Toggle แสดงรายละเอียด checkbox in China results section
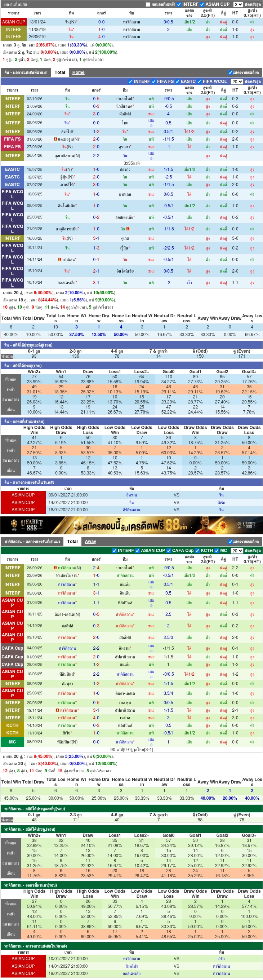Viewport: 263px width, 980px height. [230, 72]
